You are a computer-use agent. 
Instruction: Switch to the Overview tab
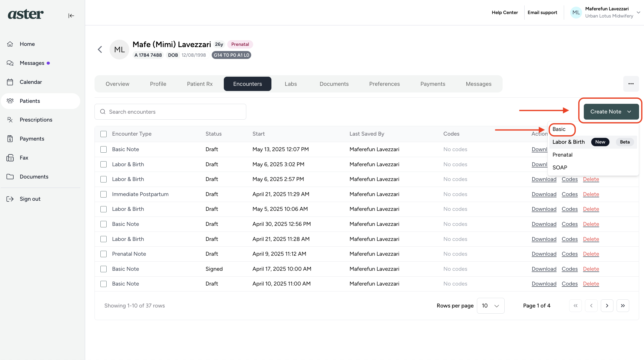(117, 84)
